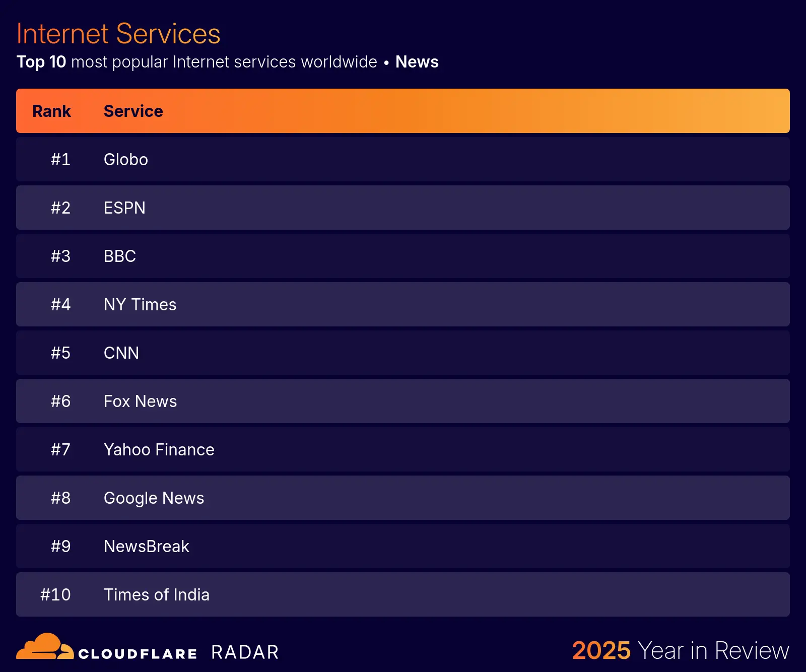Click on Fox News in list

(x=140, y=401)
